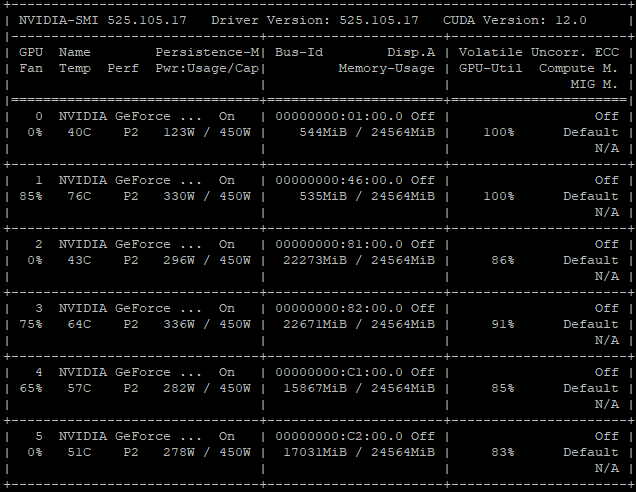
Task: Click the GPU-Util column header
Action: click(x=490, y=68)
